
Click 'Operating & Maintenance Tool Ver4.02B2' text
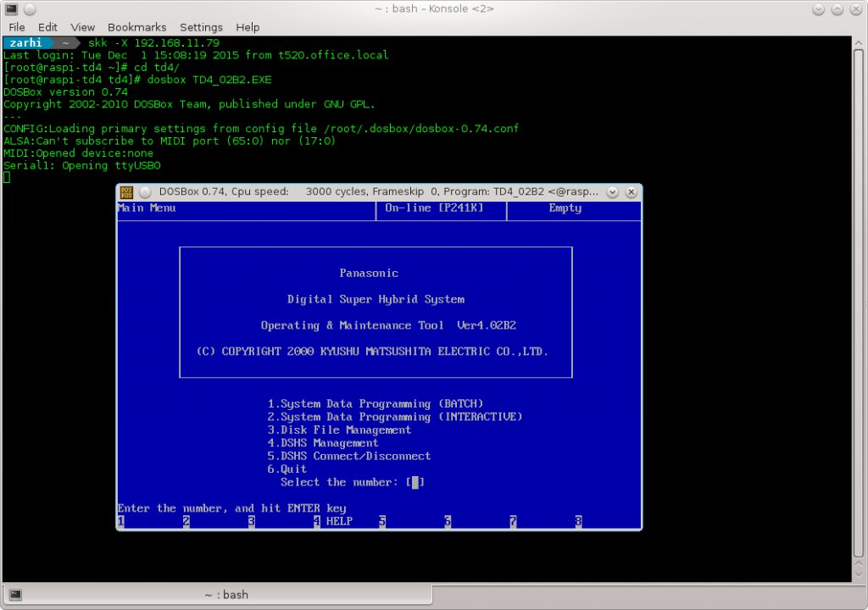point(388,325)
